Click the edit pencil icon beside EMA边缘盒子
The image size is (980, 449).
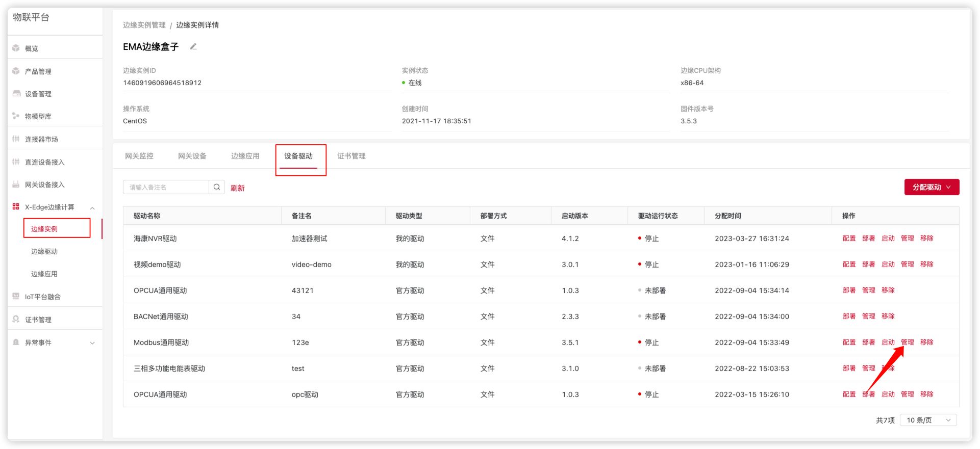tap(193, 47)
